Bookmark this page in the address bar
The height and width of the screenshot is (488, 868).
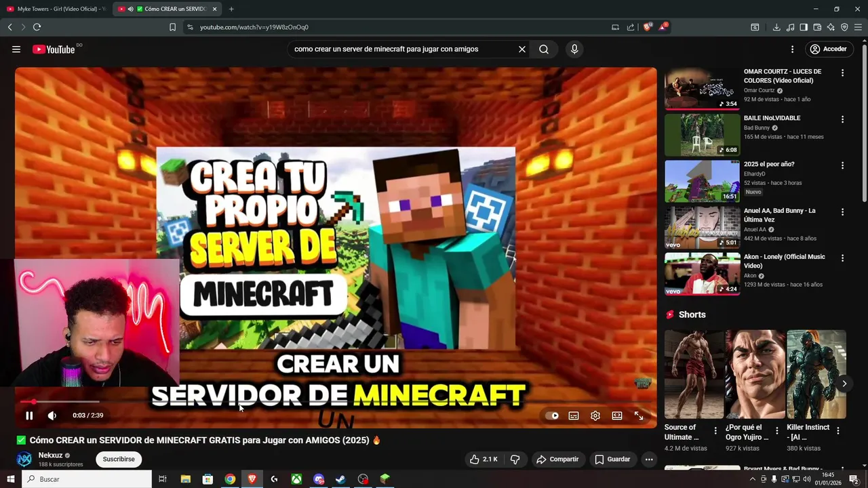(x=172, y=27)
